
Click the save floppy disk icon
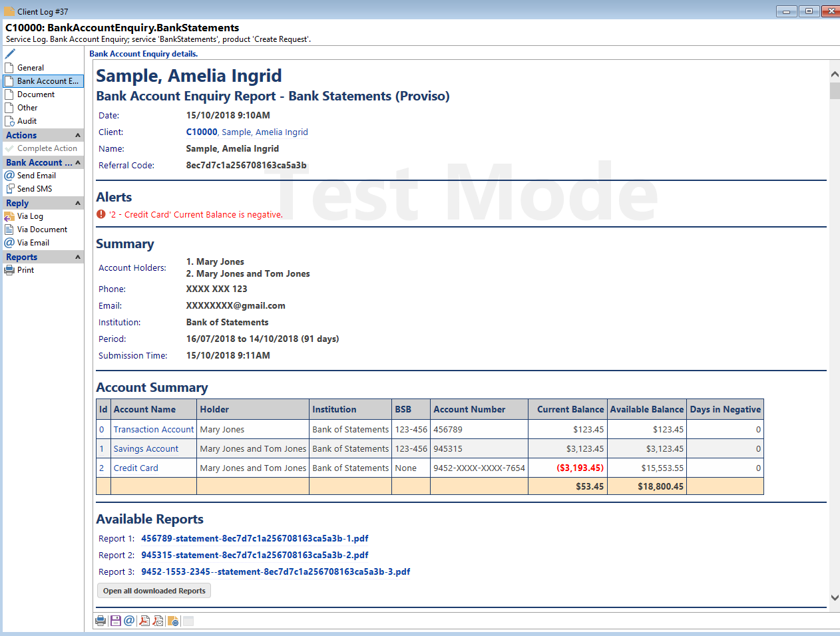point(116,621)
